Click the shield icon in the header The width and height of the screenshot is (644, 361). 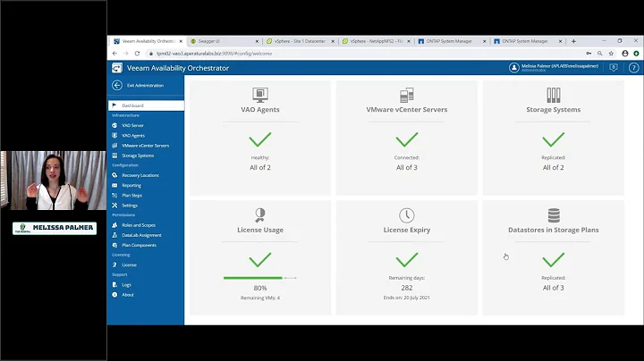(x=614, y=68)
